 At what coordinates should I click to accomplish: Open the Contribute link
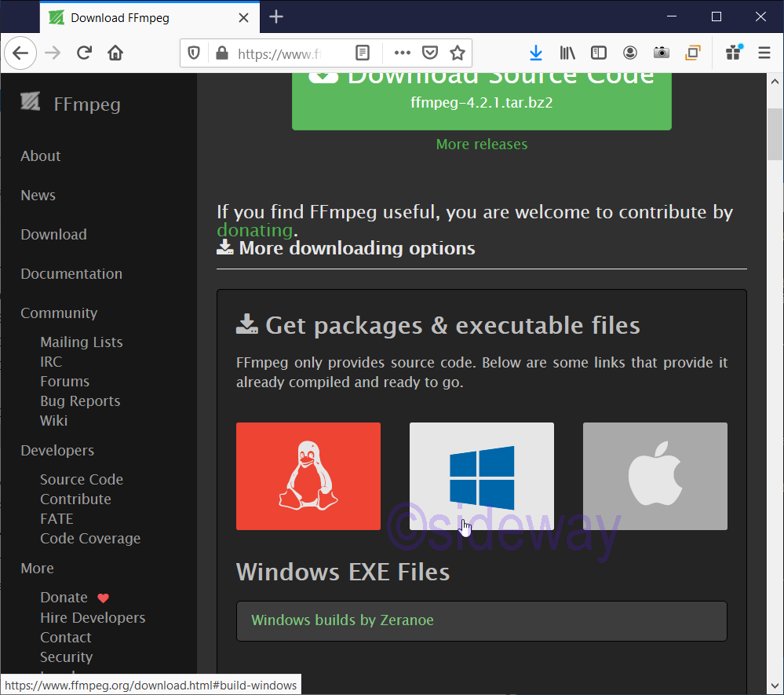point(75,499)
